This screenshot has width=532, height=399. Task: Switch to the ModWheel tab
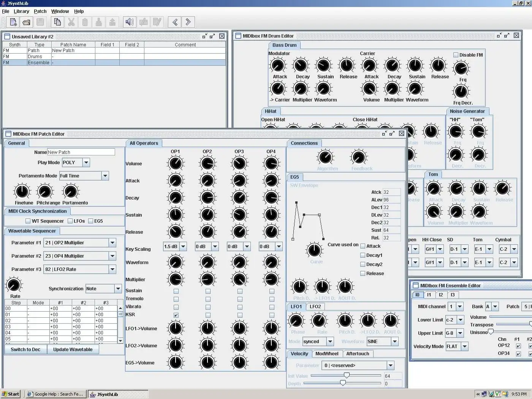point(327,354)
